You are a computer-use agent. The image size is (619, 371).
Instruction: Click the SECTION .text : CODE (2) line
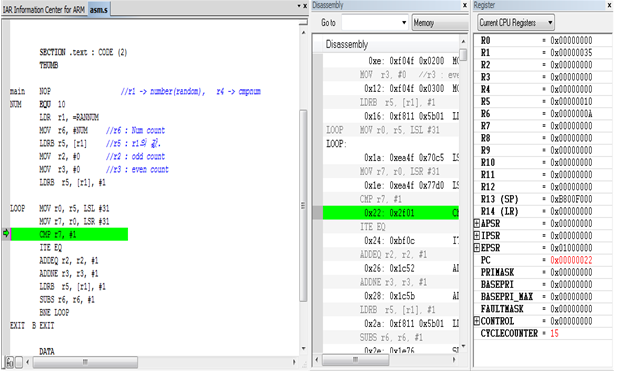point(83,52)
